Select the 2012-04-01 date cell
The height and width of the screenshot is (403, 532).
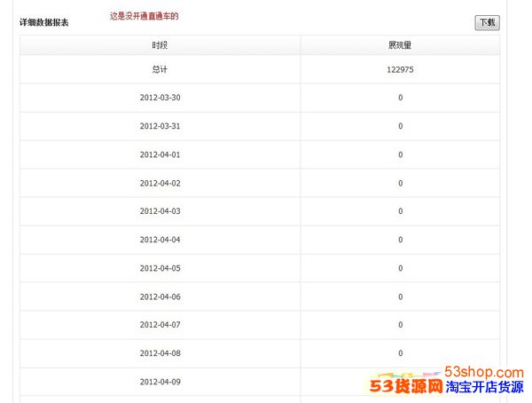(160, 154)
